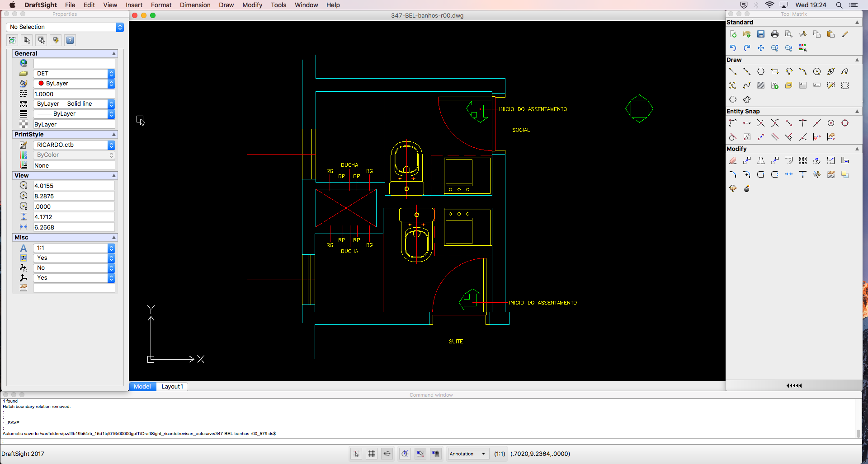Click the Undo icon on Standard toolbar
Screen dimensions: 868x464
(732, 47)
